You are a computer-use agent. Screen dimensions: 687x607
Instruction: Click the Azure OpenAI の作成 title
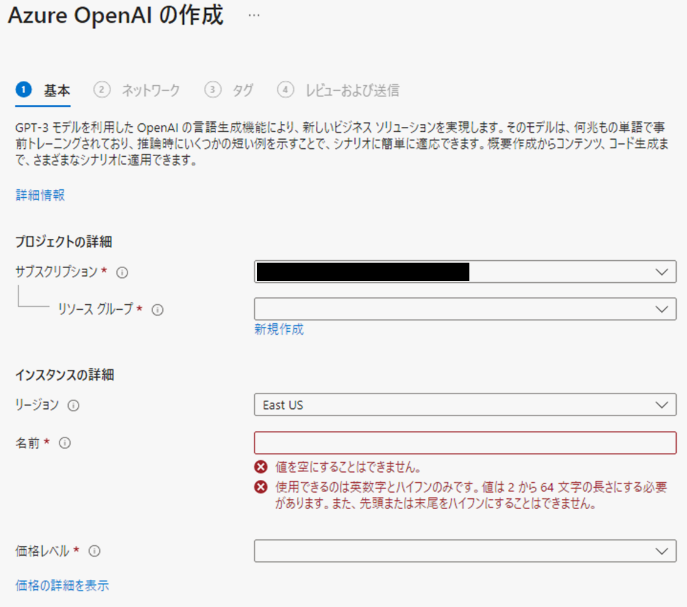point(116,16)
